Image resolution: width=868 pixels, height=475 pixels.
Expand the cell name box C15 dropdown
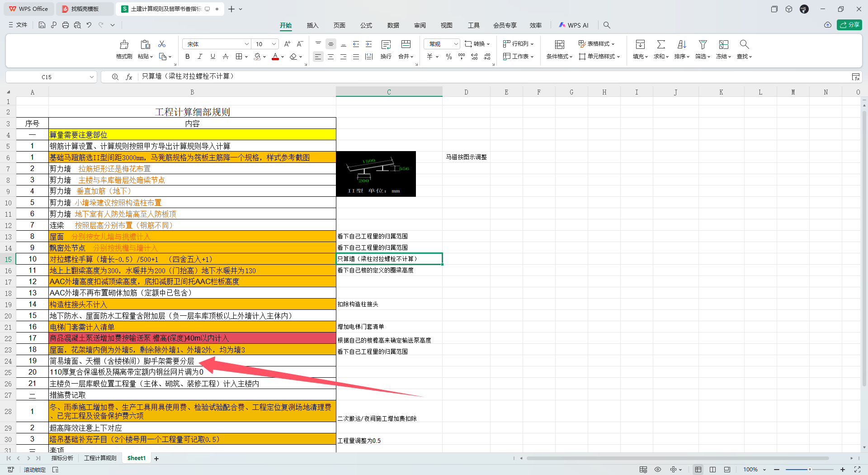point(91,77)
